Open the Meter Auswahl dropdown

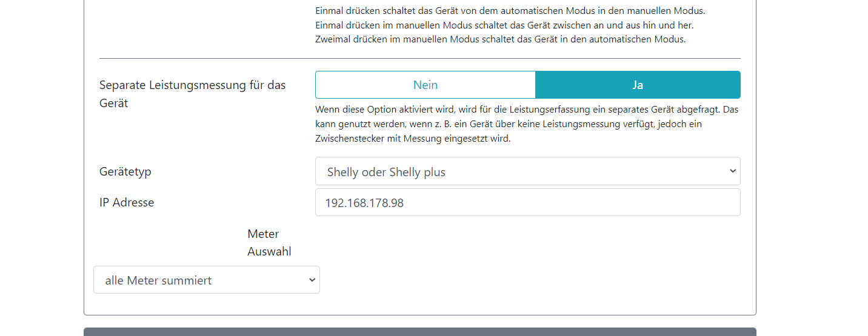pos(206,280)
